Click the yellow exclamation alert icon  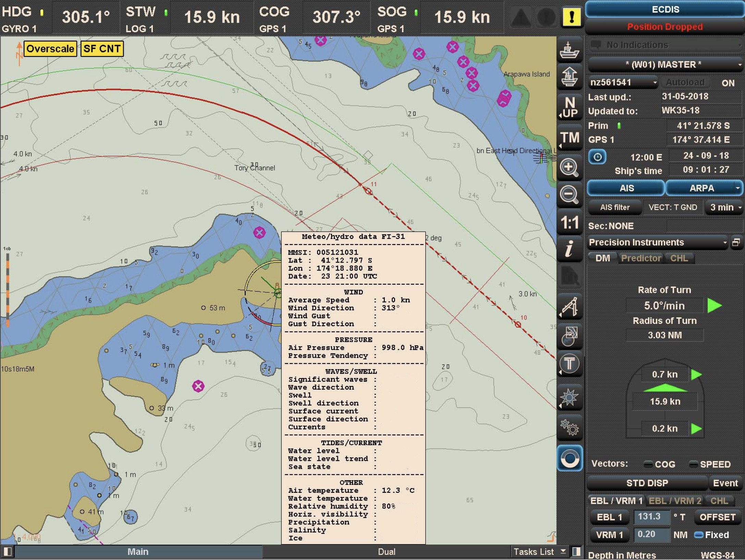[x=571, y=17]
